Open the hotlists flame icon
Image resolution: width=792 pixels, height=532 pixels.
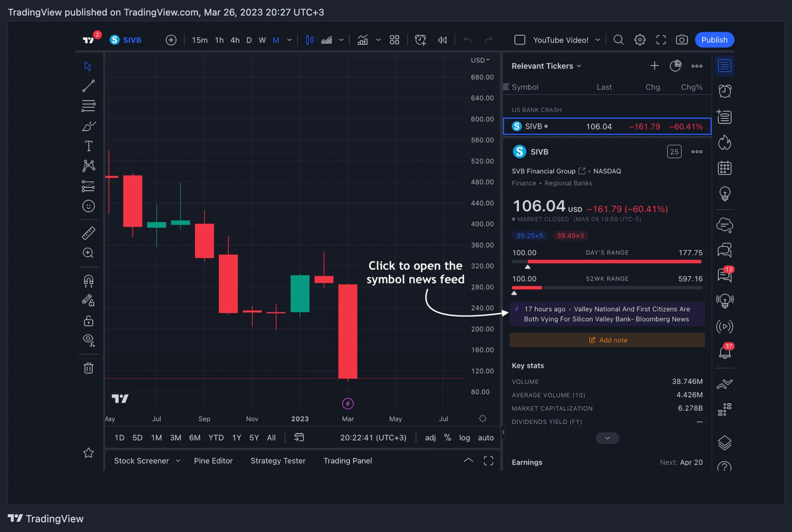[x=724, y=143]
